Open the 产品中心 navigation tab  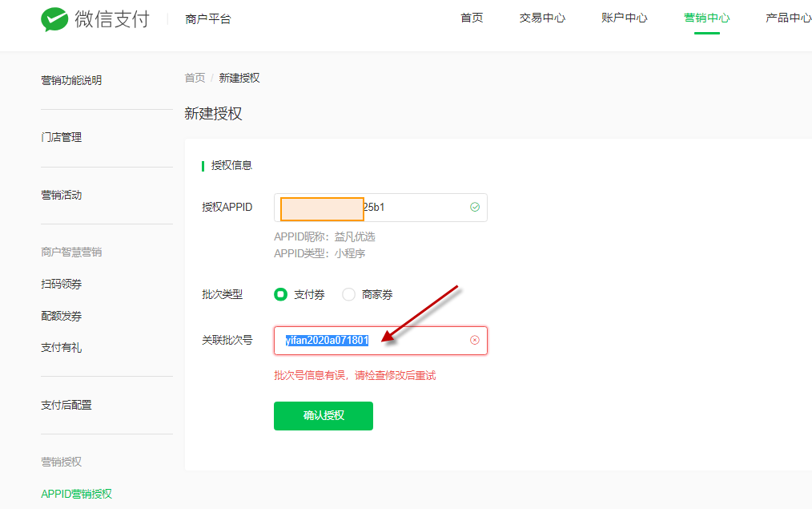click(788, 18)
